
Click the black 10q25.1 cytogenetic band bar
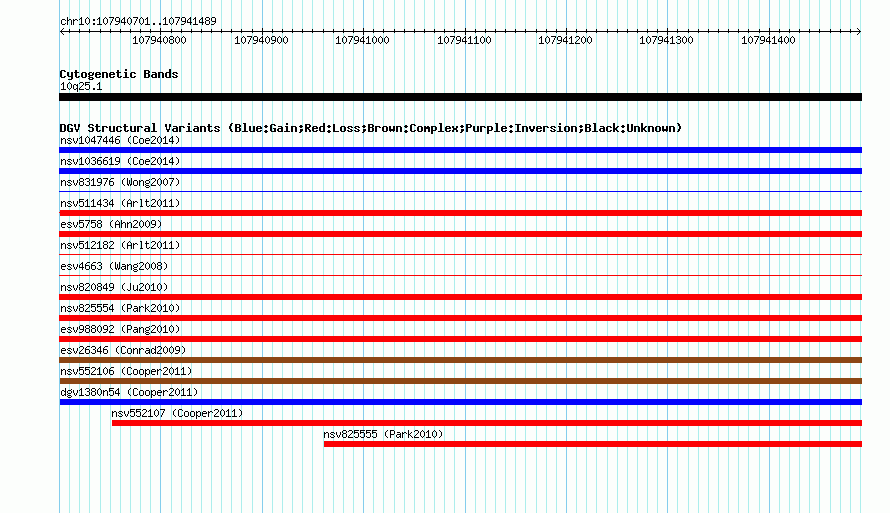pos(460,97)
